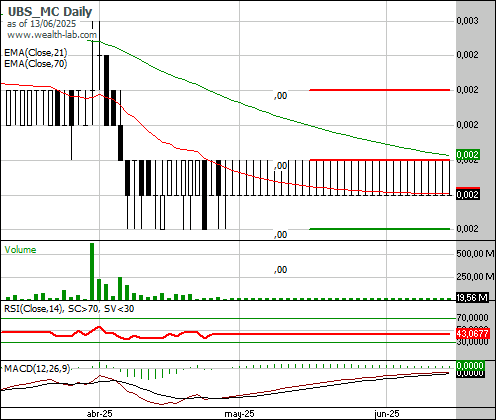
Task: Click the UBS_MC Daily chart title
Action: 50,12
